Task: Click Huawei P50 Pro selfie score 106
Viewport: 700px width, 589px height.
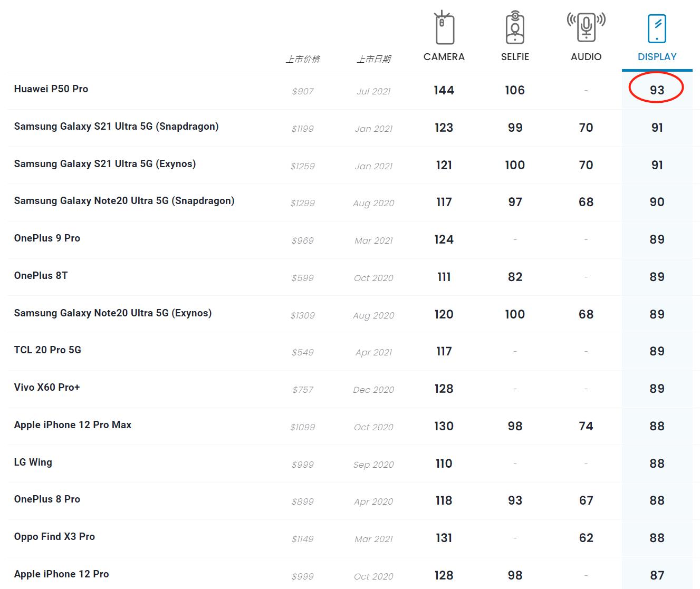Action: coord(515,90)
